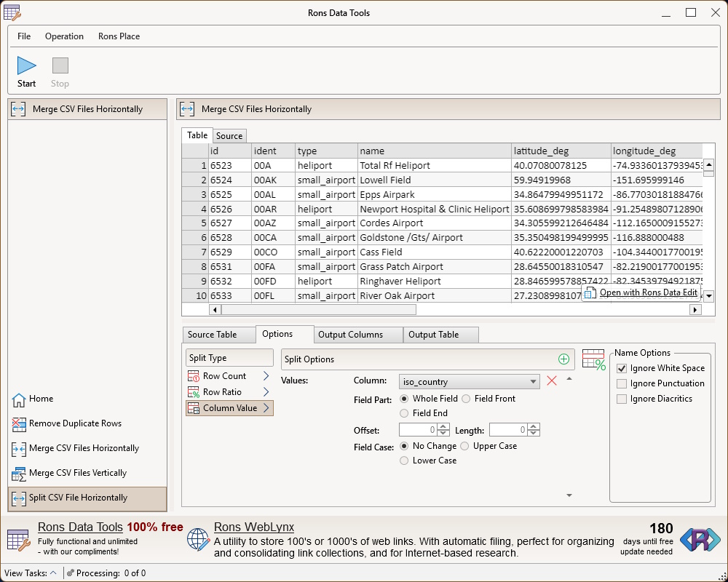728x582 pixels.
Task: Add a split option with green plus
Action: pos(563,359)
